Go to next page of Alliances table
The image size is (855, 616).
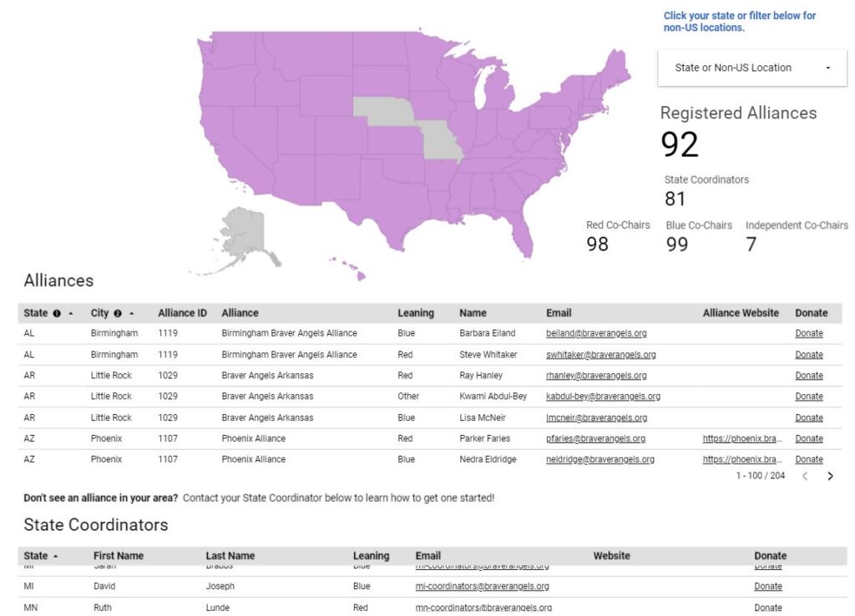(x=830, y=476)
